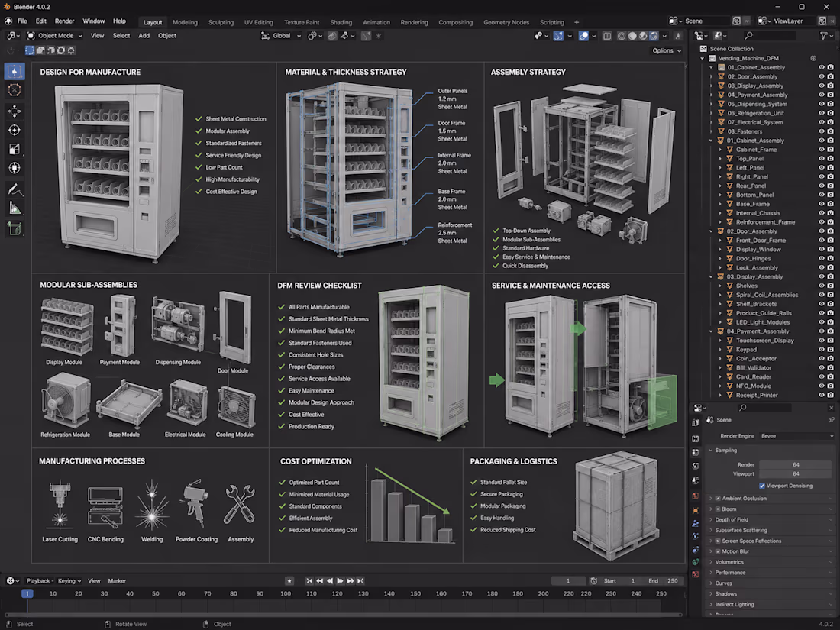This screenshot has height=630, width=840.
Task: Open the Physics properties tab icon
Action: [x=695, y=550]
